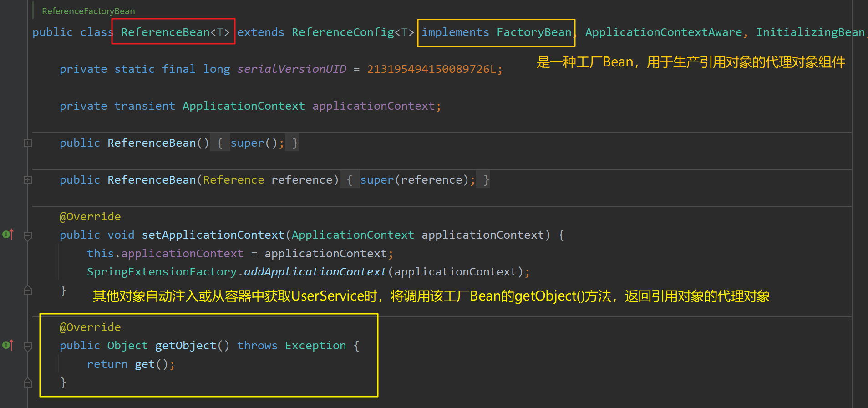Image resolution: width=868 pixels, height=408 pixels.
Task: Click @Override annotation above setApplicationContext
Action: coord(90,217)
